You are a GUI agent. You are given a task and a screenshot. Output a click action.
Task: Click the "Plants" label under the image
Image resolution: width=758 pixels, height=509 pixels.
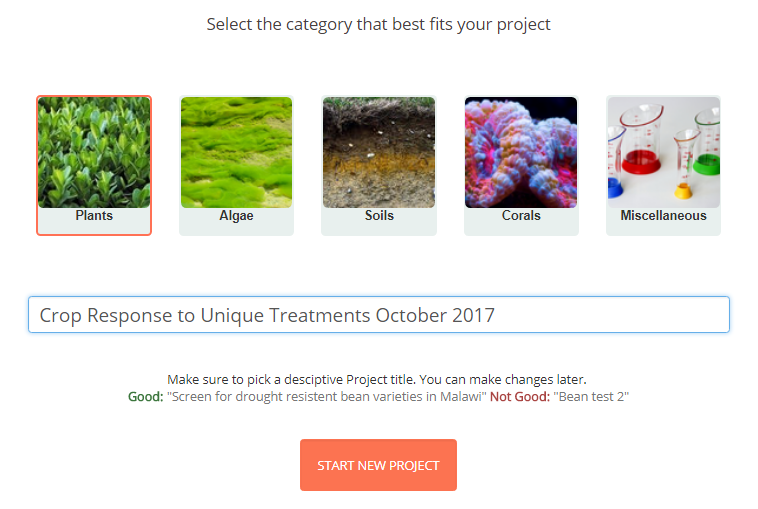point(94,216)
